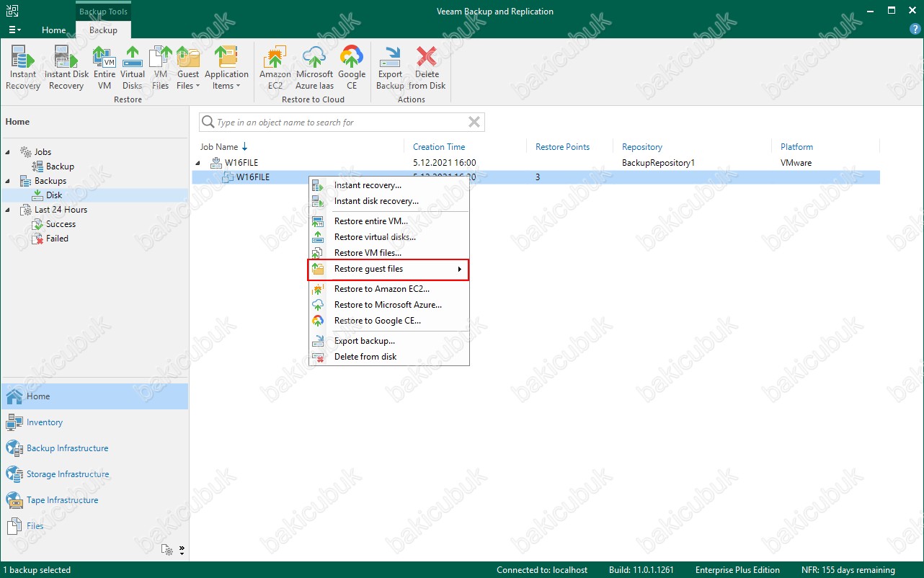The image size is (924, 578).
Task: Choose Restore to Microsoft Azure... entry
Action: tap(389, 305)
